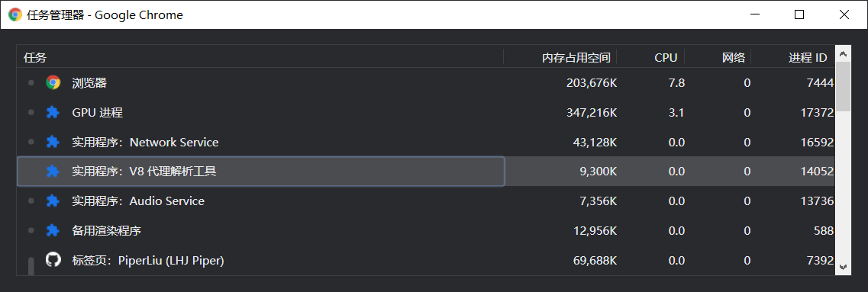This screenshot has height=292, width=868.
Task: Select the 实用程序：Audio Service task row
Action: click(426, 201)
